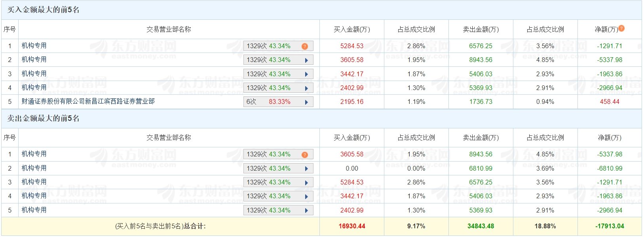Click 2.93% ratio in buy-table row 3
The height and width of the screenshot is (237, 644).
[545, 74]
